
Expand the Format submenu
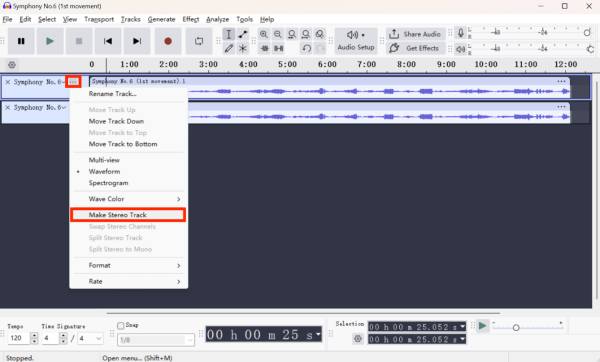(x=129, y=265)
